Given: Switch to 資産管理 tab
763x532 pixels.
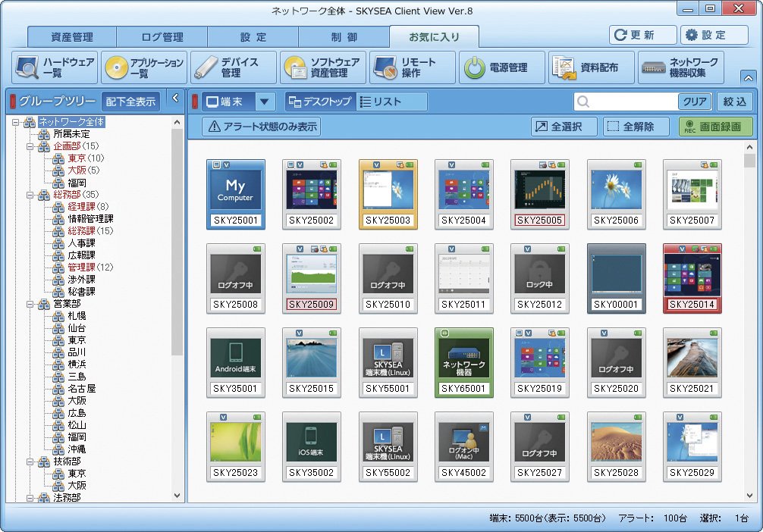Looking at the screenshot, I should click(72, 37).
